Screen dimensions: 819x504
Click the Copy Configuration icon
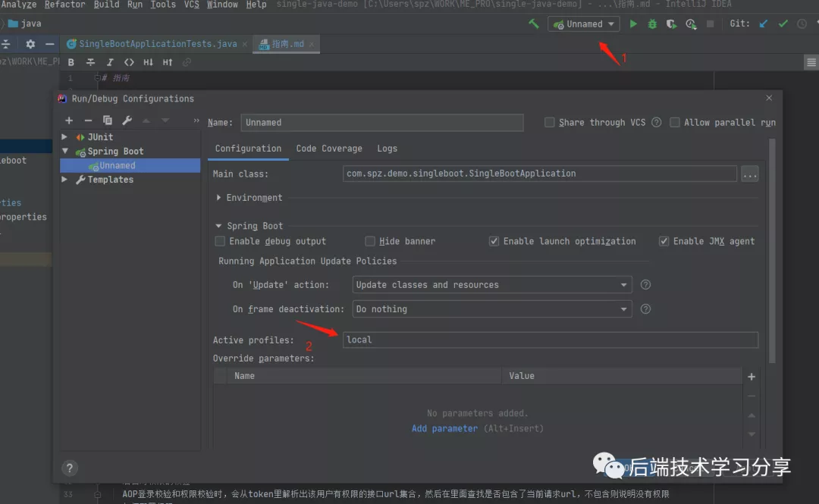coord(108,121)
